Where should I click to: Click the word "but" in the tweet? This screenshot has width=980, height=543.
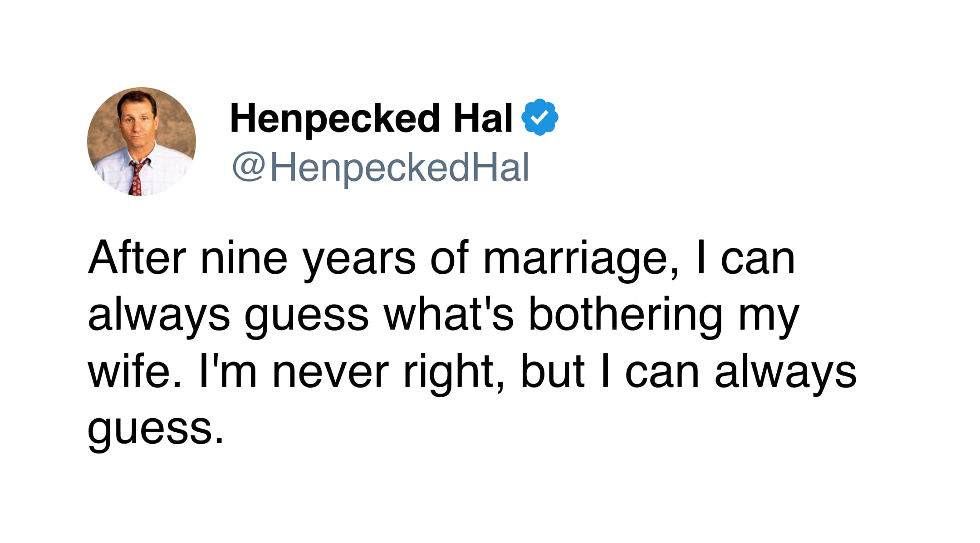552,371
